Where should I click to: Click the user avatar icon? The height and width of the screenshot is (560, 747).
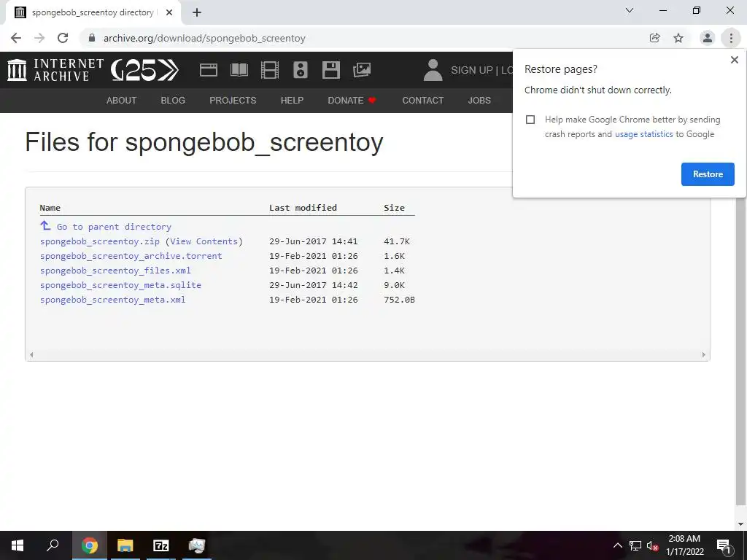click(433, 70)
